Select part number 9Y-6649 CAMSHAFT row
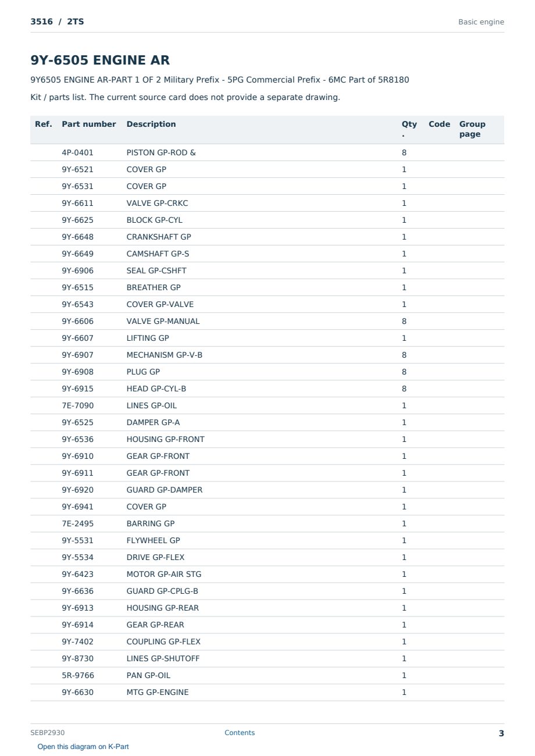The image size is (535, 756). tap(267, 254)
